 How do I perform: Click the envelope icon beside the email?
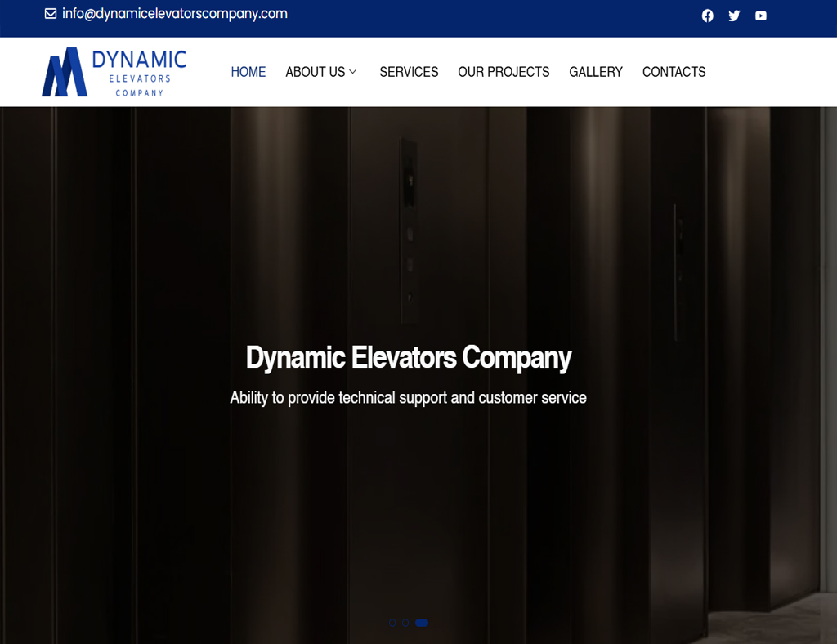51,13
